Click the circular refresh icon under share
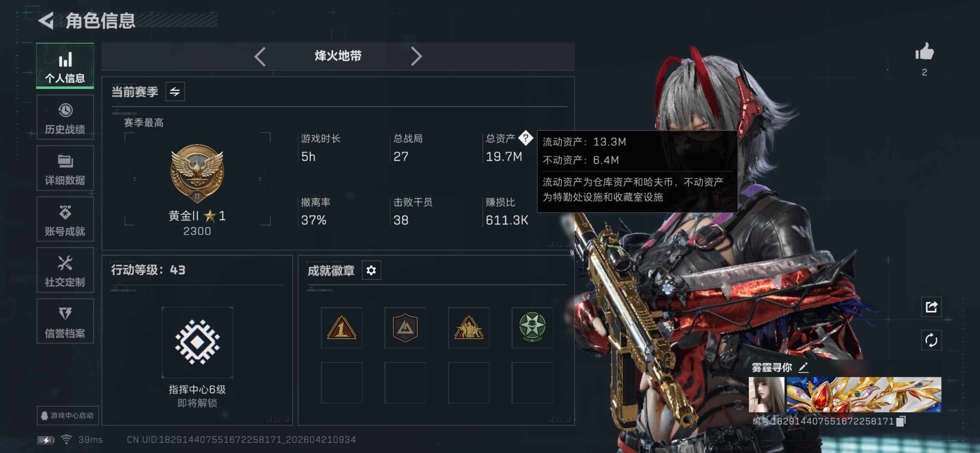Image resolution: width=980 pixels, height=453 pixels. coord(931,340)
